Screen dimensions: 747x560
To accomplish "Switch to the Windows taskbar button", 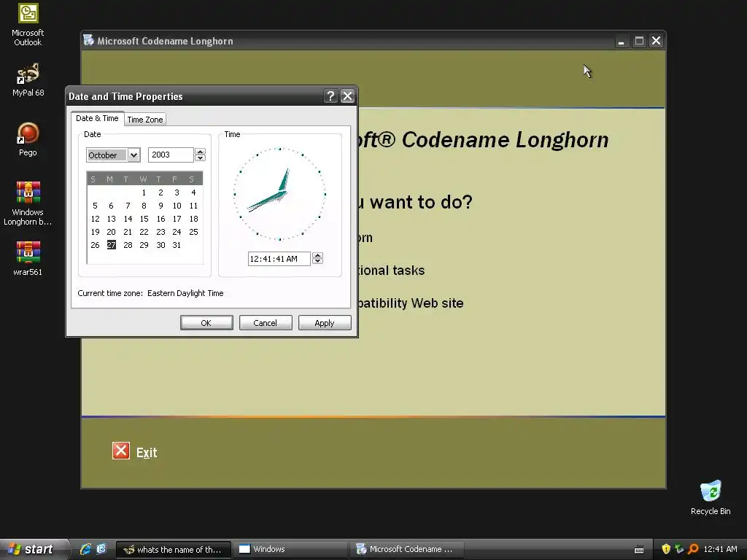I will [290, 550].
